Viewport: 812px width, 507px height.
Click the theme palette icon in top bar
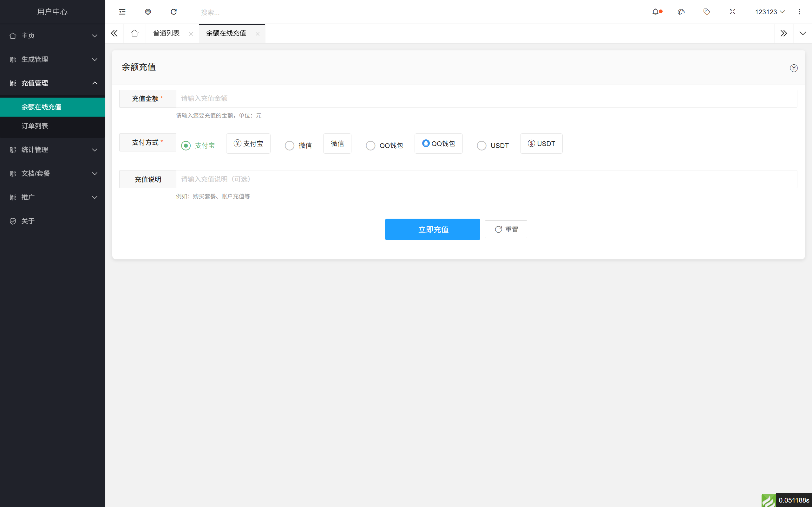[681, 12]
